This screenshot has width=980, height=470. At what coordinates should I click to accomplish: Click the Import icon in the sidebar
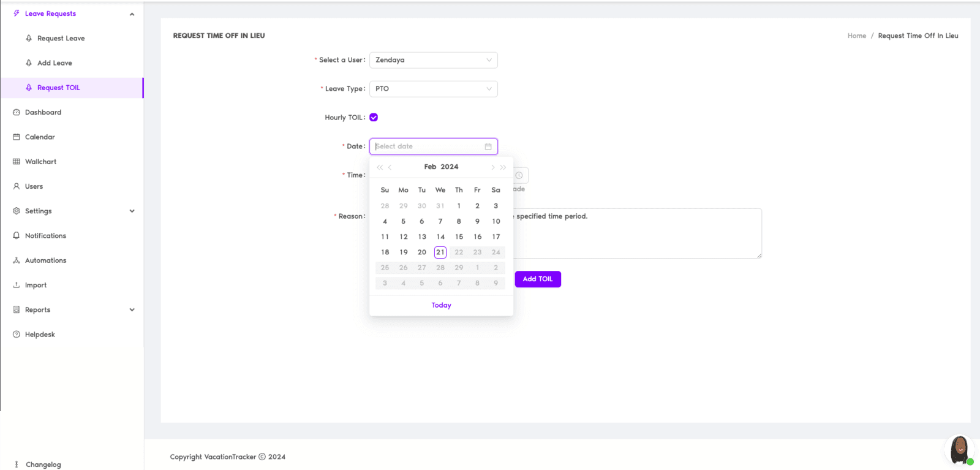(17, 285)
